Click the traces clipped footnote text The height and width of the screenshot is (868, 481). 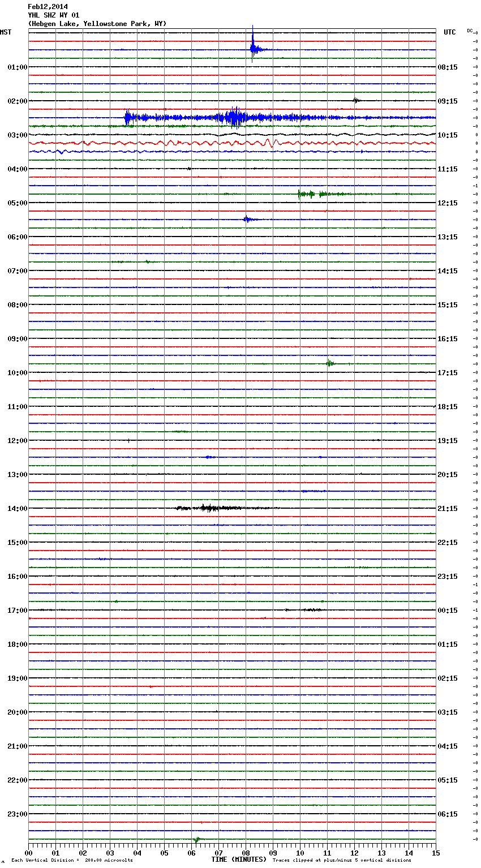click(x=342, y=861)
